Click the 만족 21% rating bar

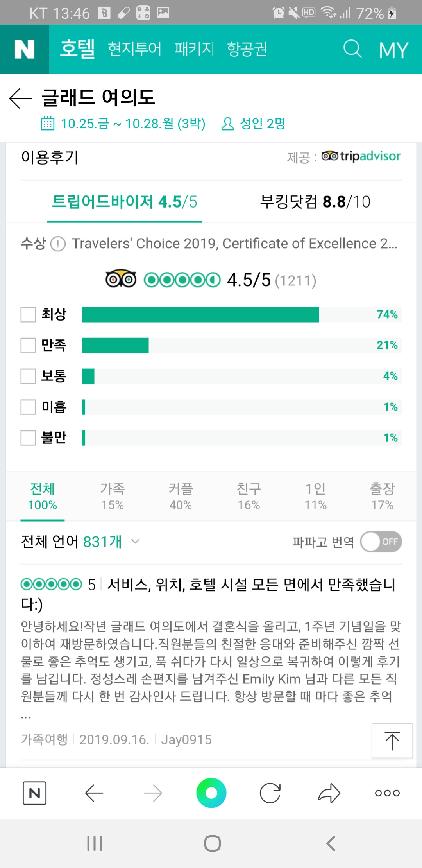click(242, 345)
